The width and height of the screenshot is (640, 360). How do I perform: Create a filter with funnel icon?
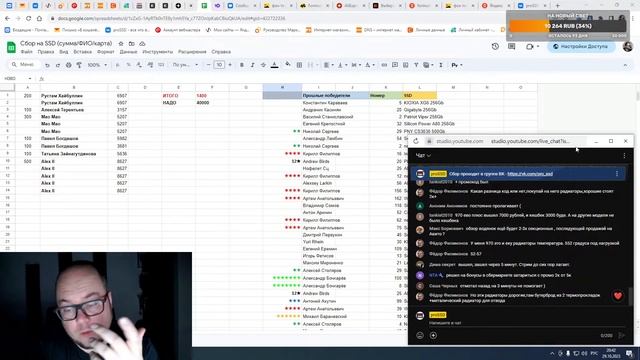416,65
